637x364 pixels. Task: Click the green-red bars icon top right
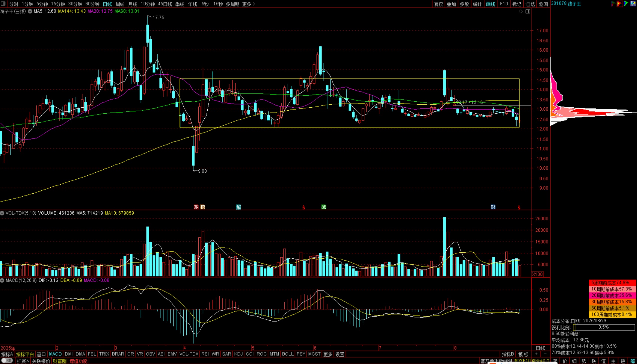tap(613, 4)
